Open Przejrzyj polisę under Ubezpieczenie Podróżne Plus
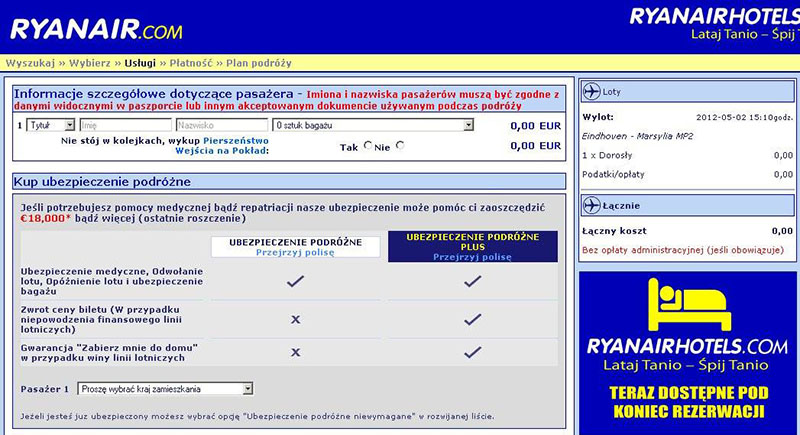800x435 pixels. click(472, 257)
